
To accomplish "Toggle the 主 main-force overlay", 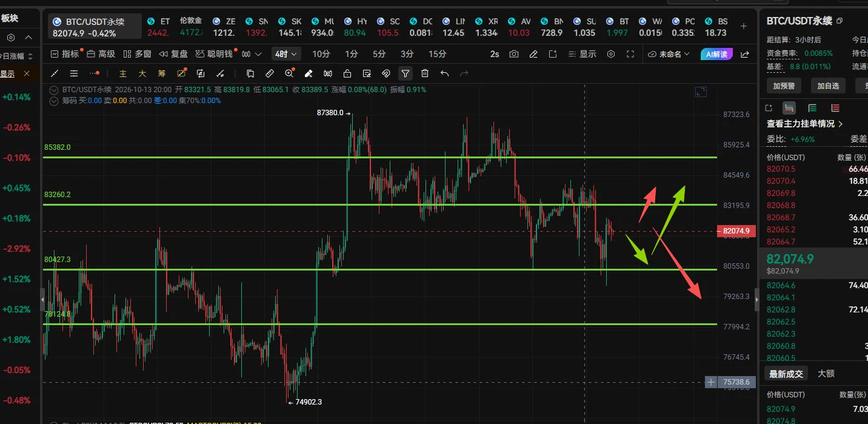I will (x=123, y=73).
